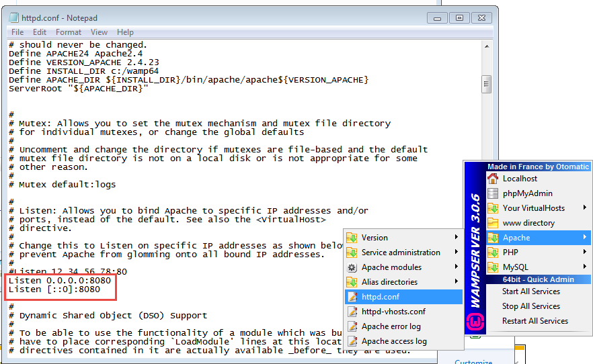Click the www directory folder icon

coord(493,223)
